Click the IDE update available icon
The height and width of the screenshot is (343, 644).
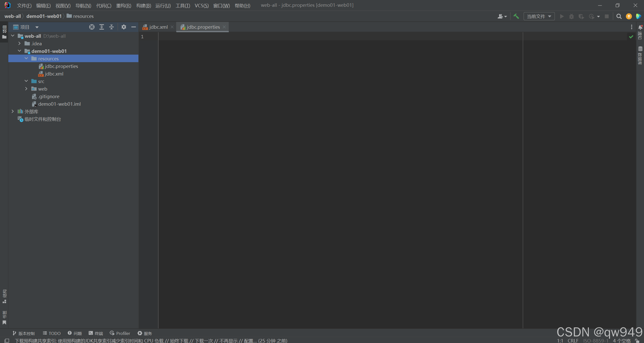[x=629, y=16]
